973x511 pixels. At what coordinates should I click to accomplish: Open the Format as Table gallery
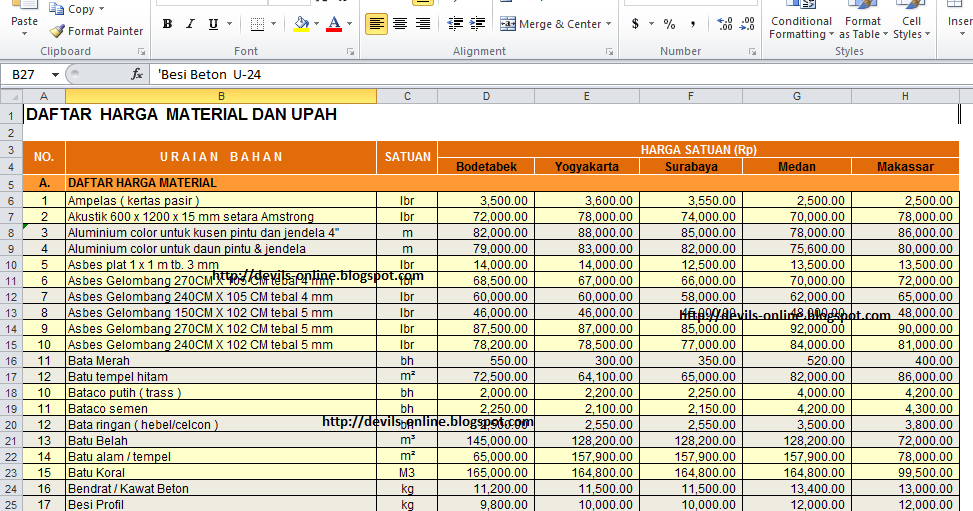[863, 20]
